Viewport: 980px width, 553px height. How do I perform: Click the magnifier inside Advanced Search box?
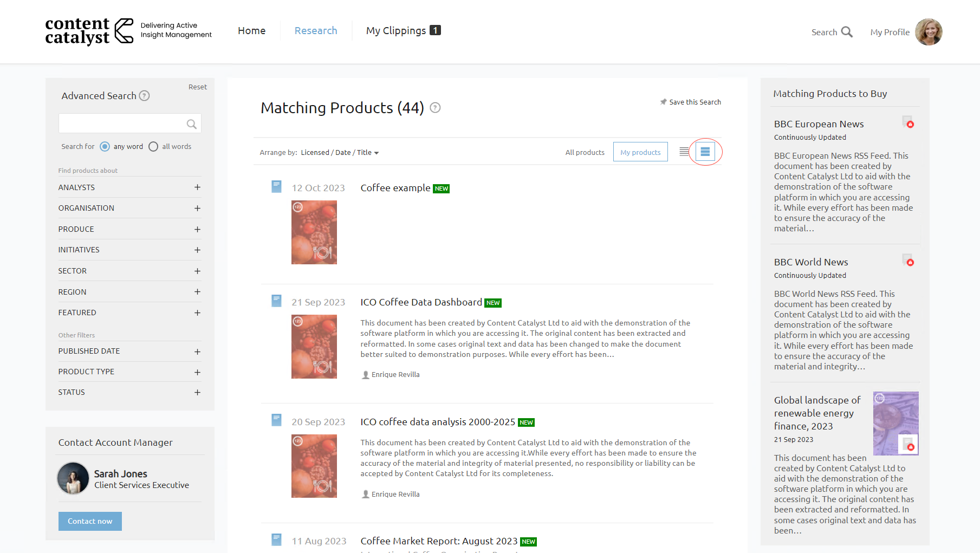191,124
